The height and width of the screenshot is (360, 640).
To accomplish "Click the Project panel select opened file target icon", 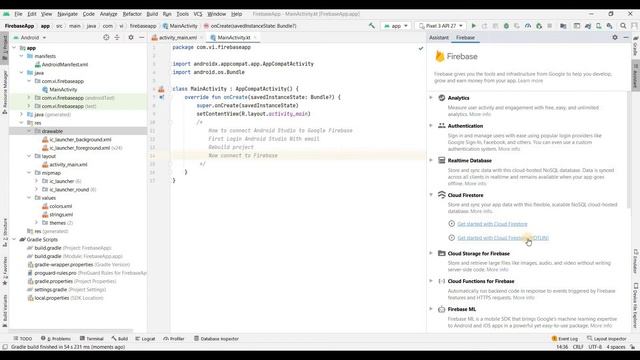I will pos(106,37).
